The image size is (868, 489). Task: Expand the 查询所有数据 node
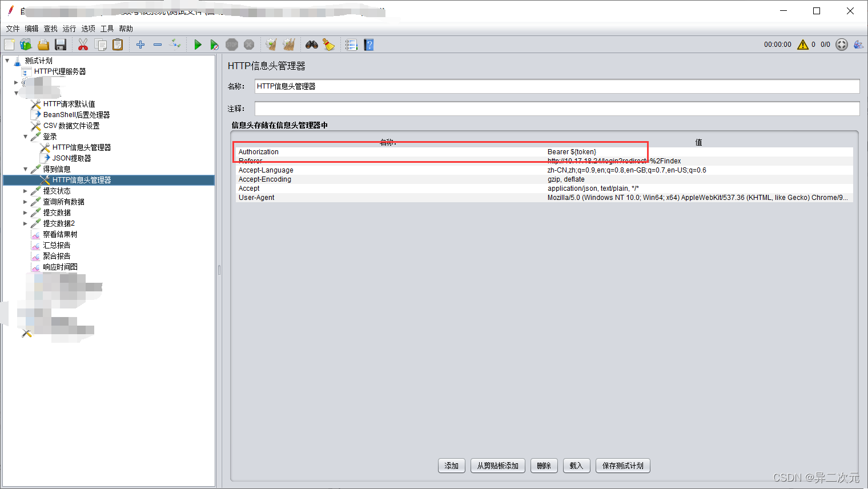click(x=26, y=202)
